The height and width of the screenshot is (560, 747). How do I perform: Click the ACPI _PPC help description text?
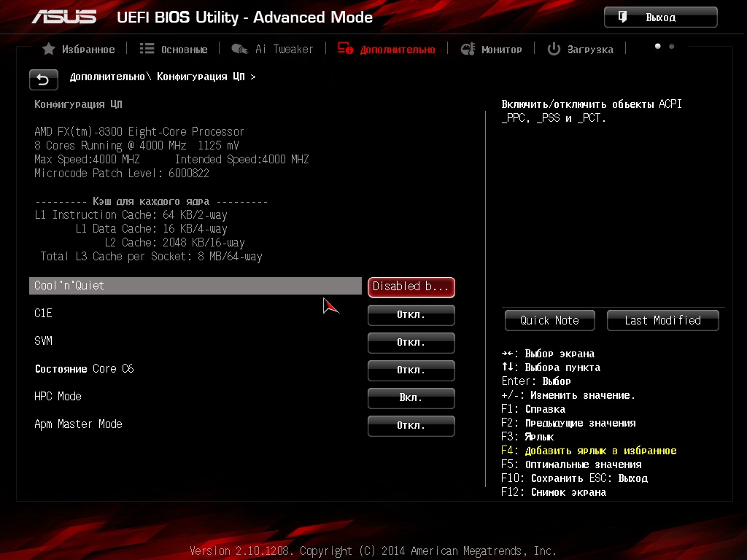pyautogui.click(x=592, y=111)
